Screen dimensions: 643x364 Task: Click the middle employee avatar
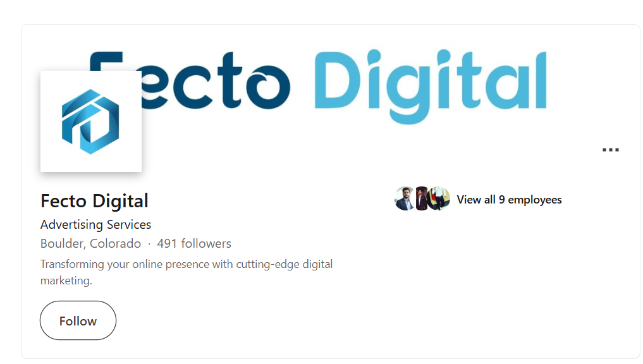(x=421, y=199)
